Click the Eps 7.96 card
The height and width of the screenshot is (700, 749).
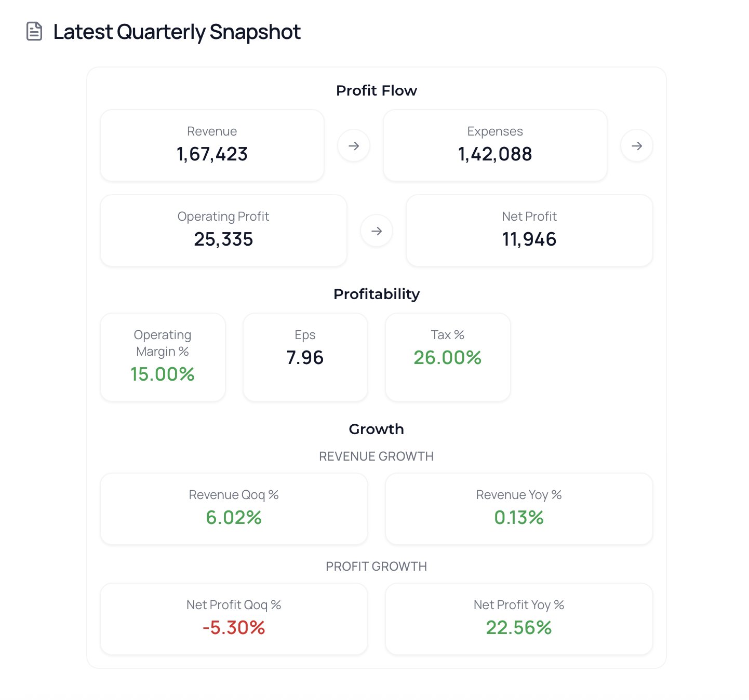[x=305, y=357]
